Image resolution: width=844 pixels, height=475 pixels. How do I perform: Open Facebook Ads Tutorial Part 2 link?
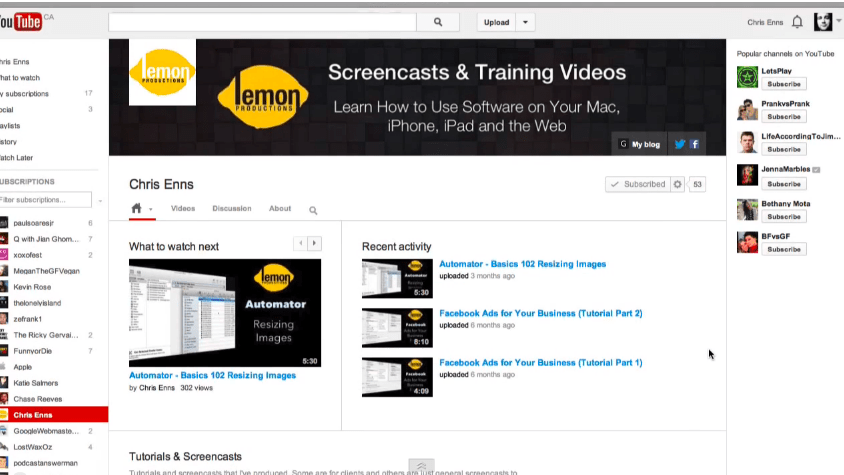[x=540, y=313]
